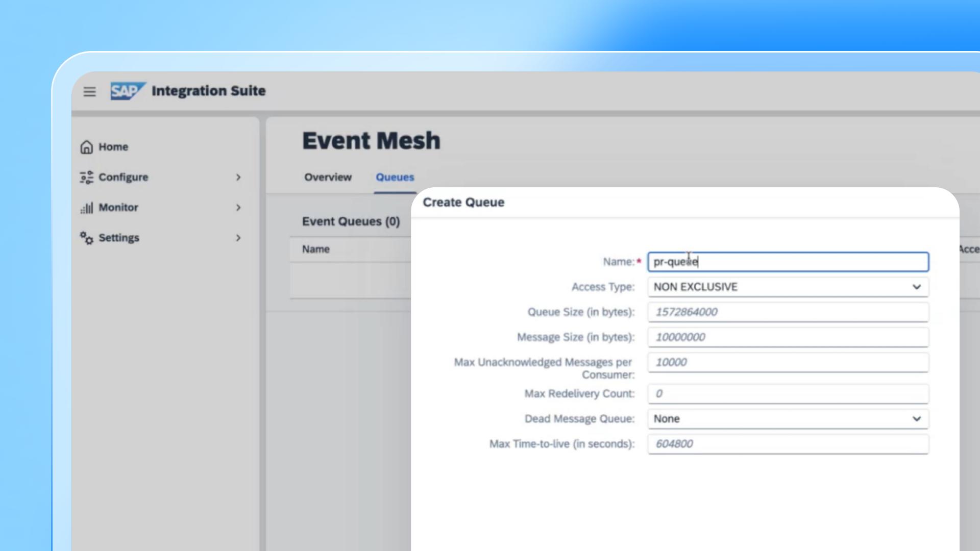Click the Access Type dropdown arrow
980x551 pixels.
(x=917, y=287)
